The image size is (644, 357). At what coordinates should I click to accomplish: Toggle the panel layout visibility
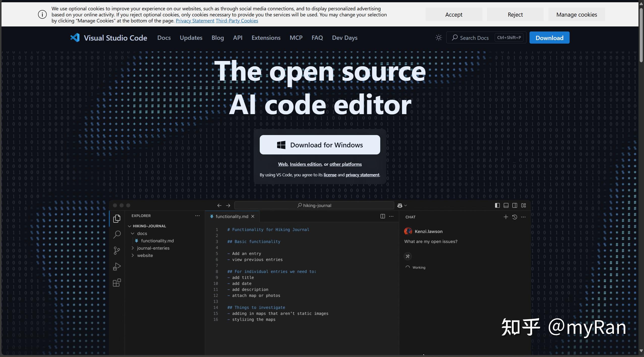(506, 205)
